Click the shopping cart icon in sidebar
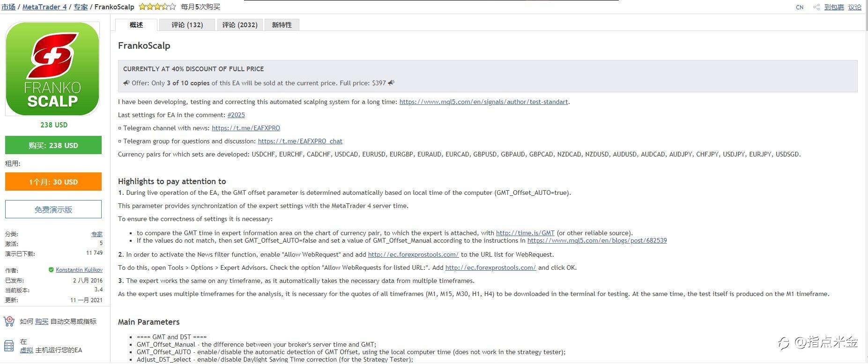This screenshot has width=868, height=364. 9,321
